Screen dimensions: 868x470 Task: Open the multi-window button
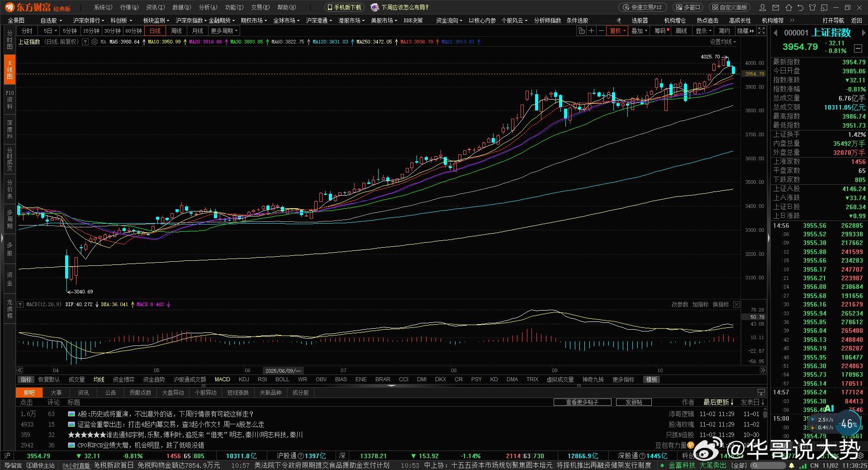coord(688,7)
